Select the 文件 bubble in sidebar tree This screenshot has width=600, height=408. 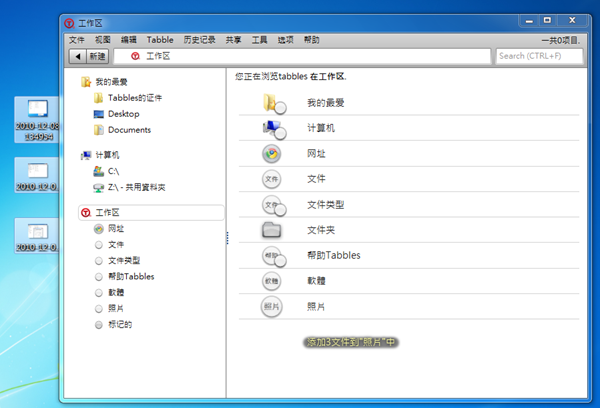pos(99,245)
